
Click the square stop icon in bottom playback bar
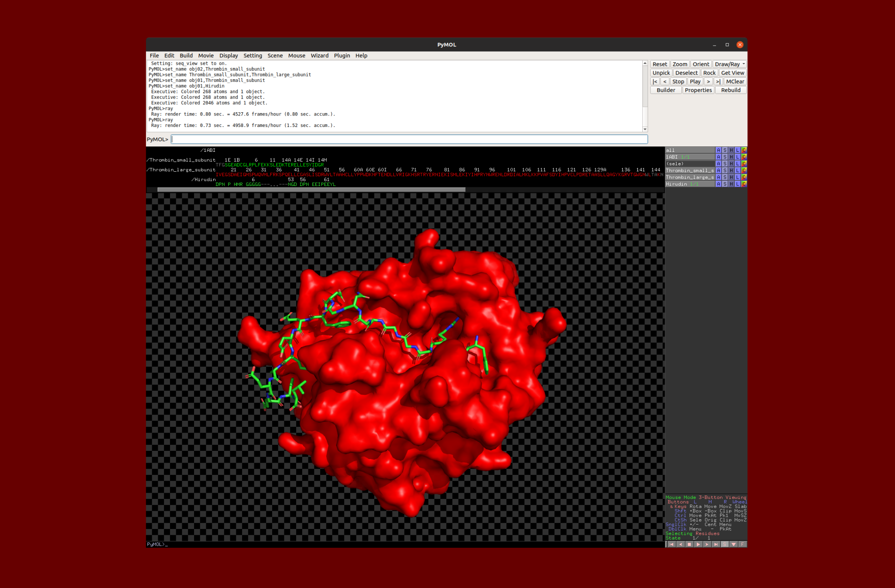[x=689, y=544]
